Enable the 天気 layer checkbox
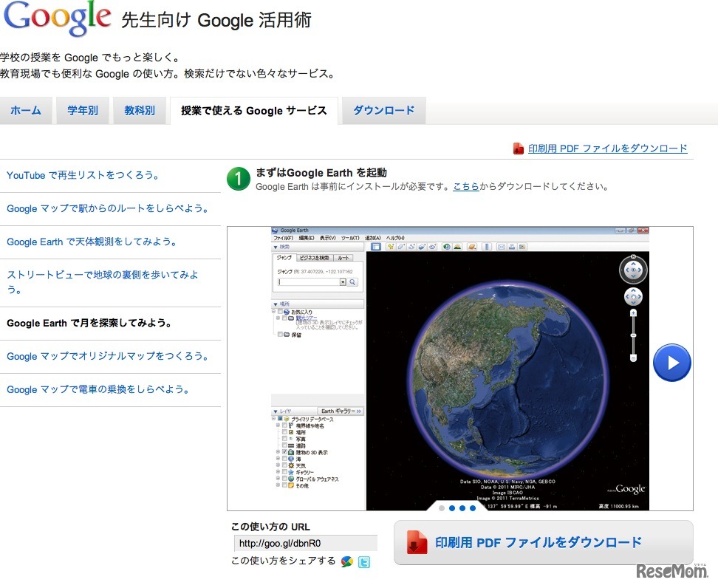 pyautogui.click(x=285, y=465)
